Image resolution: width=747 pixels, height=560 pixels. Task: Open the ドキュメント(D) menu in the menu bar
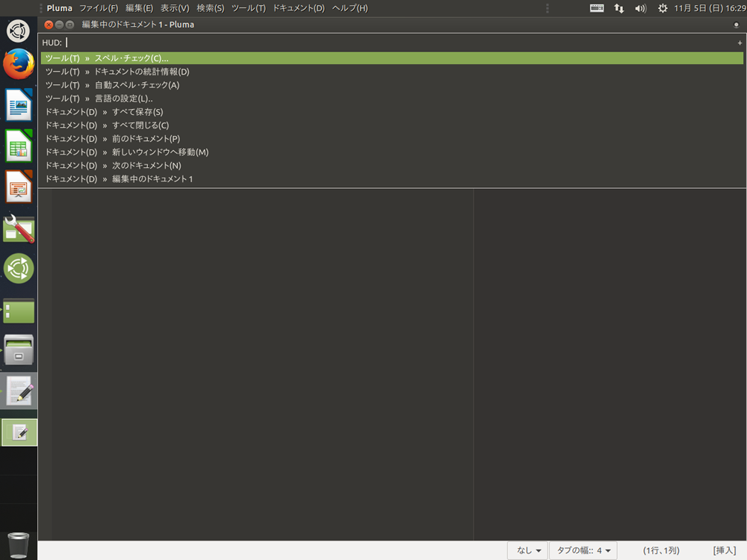[x=298, y=8]
